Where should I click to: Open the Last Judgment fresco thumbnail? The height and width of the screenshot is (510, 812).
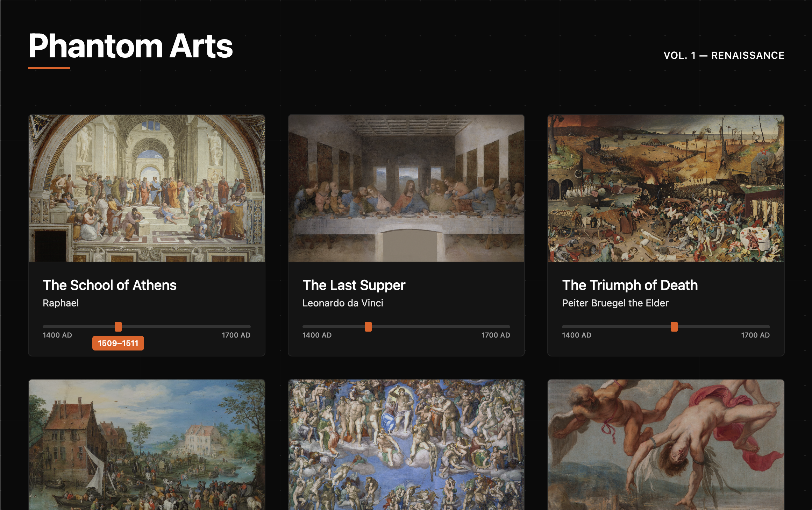tap(406, 444)
